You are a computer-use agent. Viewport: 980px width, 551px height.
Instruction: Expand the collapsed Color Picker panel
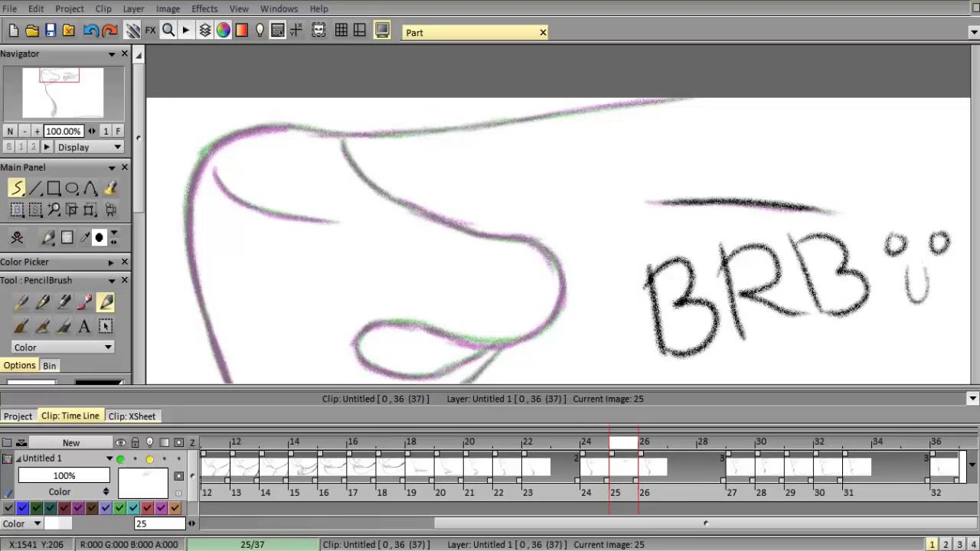tap(112, 262)
